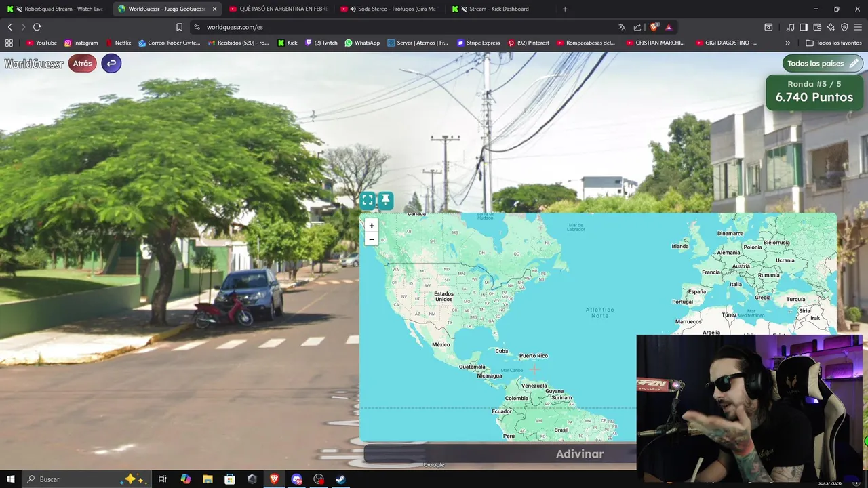Open Brave Shields lion icon
The image size is (868, 488).
tap(654, 27)
